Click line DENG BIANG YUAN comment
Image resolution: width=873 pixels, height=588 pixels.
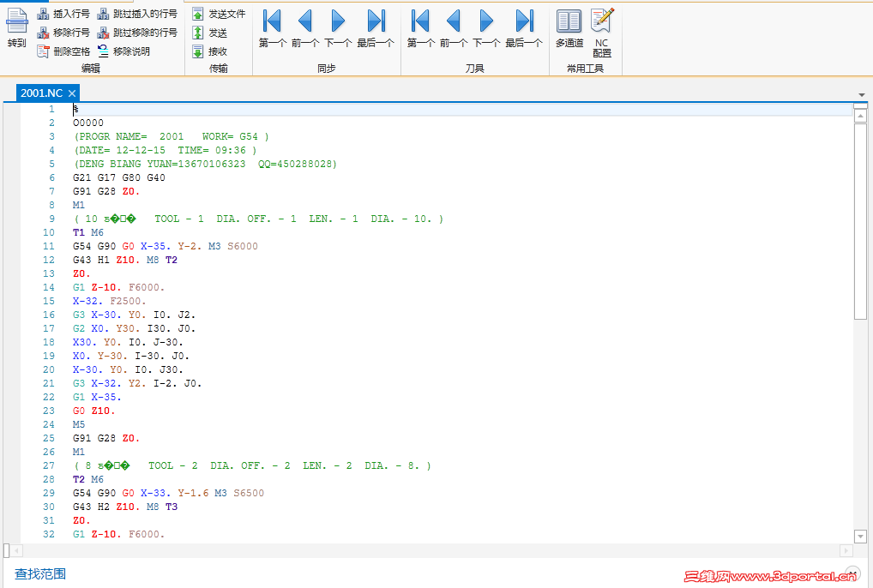click(205, 164)
